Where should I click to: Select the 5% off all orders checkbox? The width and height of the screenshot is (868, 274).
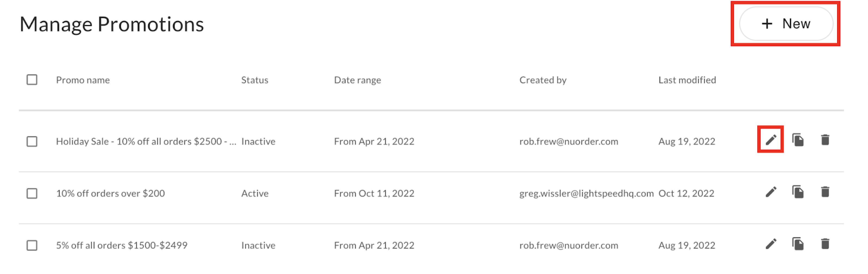(x=32, y=245)
